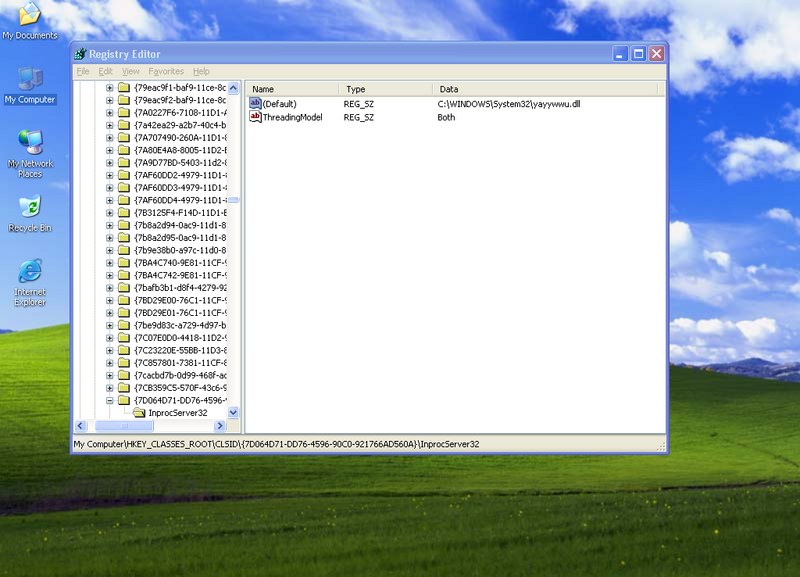The height and width of the screenshot is (577, 800).
Task: Select the Internet Explorer desktop icon
Action: [30, 283]
